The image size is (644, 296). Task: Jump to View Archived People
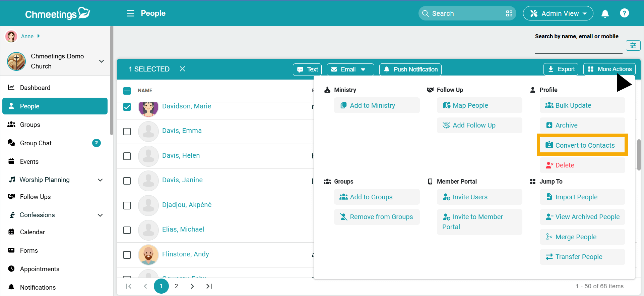(x=582, y=217)
